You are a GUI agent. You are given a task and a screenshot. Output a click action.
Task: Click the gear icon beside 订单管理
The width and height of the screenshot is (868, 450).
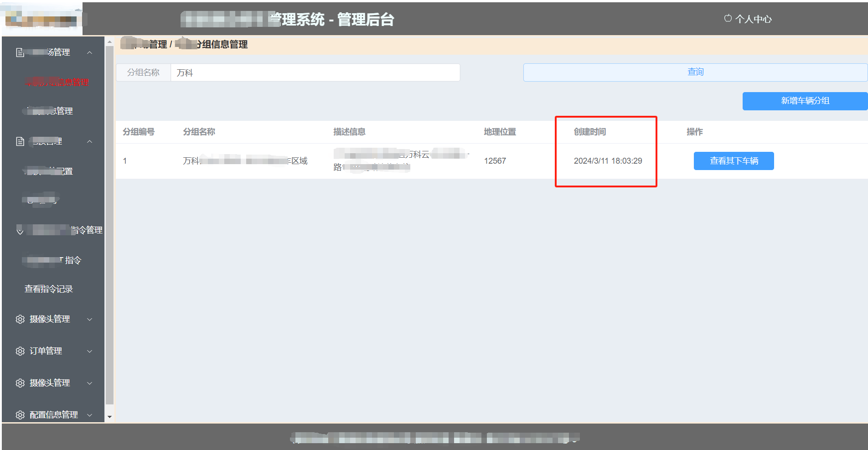[x=20, y=351]
